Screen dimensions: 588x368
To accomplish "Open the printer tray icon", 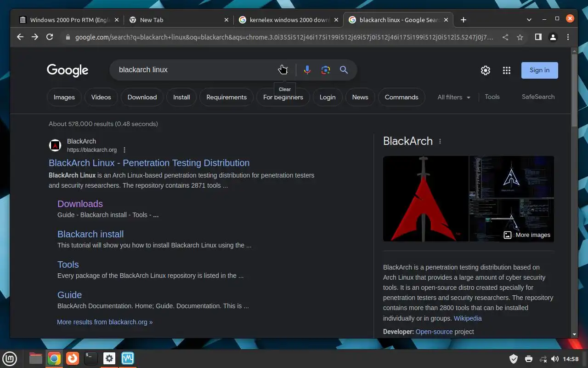I will pyautogui.click(x=529, y=359).
